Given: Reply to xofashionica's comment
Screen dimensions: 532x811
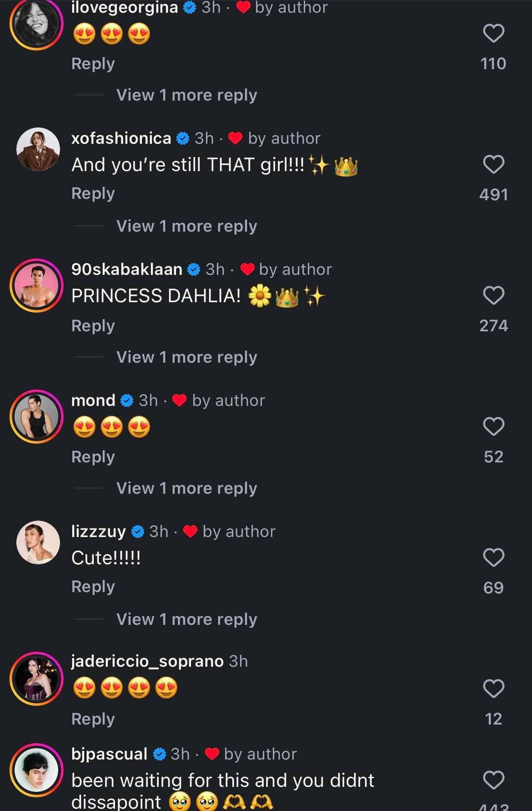Looking at the screenshot, I should click(93, 193).
